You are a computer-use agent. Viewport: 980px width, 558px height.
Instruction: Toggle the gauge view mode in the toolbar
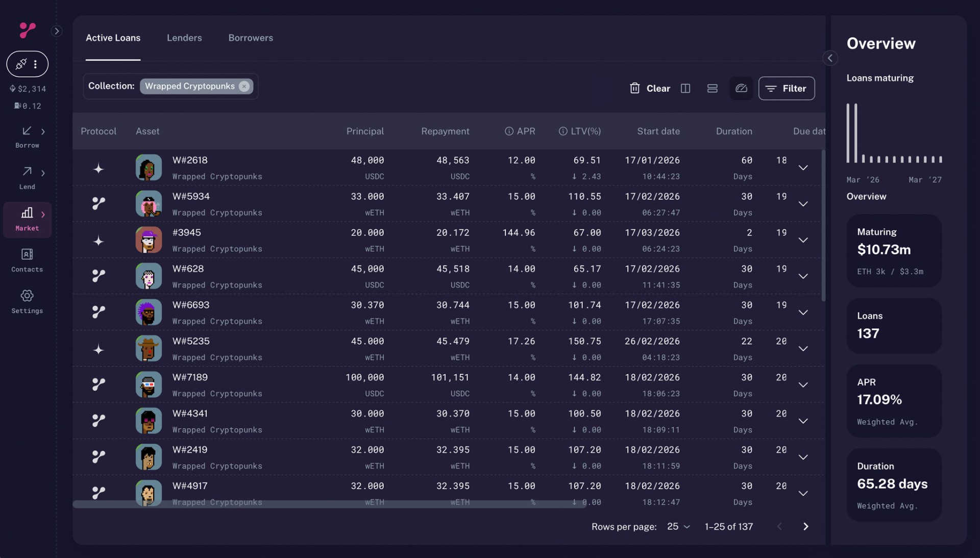click(x=741, y=88)
